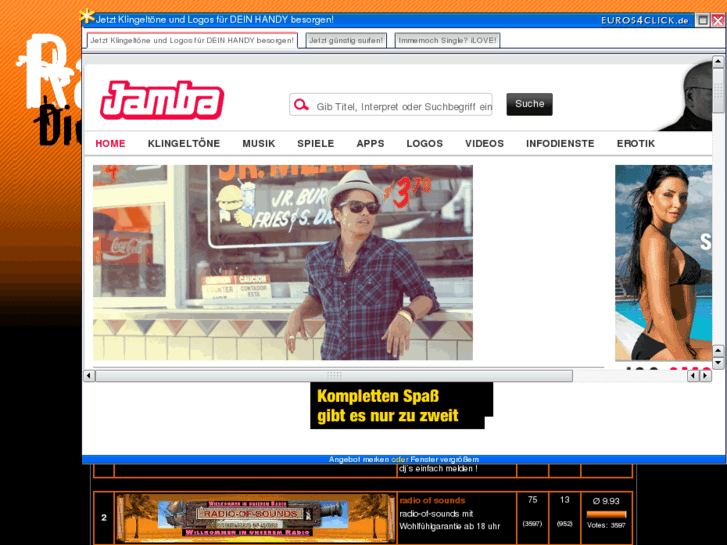Open the INFODIENSTE menu
This screenshot has height=545, width=727.
560,143
